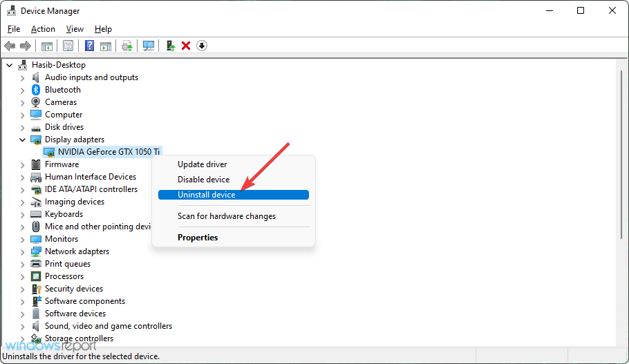Click the Print queues printer icon
Viewport: 629px width, 364px height.
point(36,264)
